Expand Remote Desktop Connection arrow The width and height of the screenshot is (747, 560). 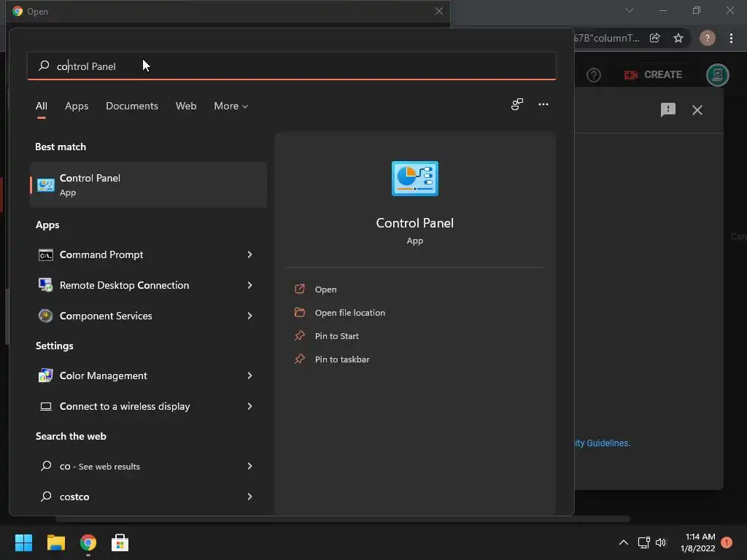pyautogui.click(x=249, y=285)
